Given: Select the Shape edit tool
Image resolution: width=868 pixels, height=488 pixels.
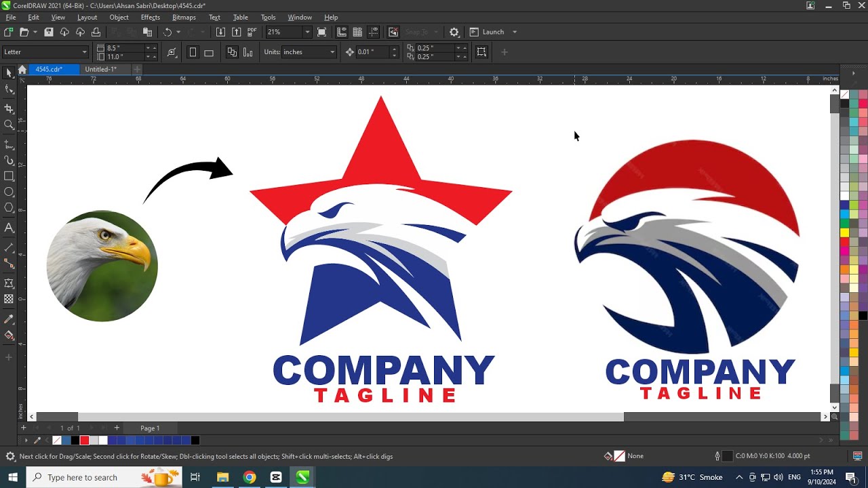Looking at the screenshot, I should 9,89.
